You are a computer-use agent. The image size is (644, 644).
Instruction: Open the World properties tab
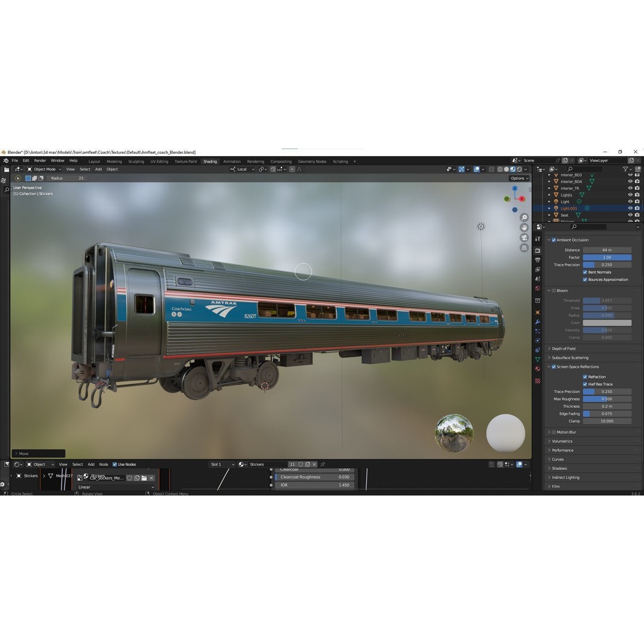coord(538,289)
